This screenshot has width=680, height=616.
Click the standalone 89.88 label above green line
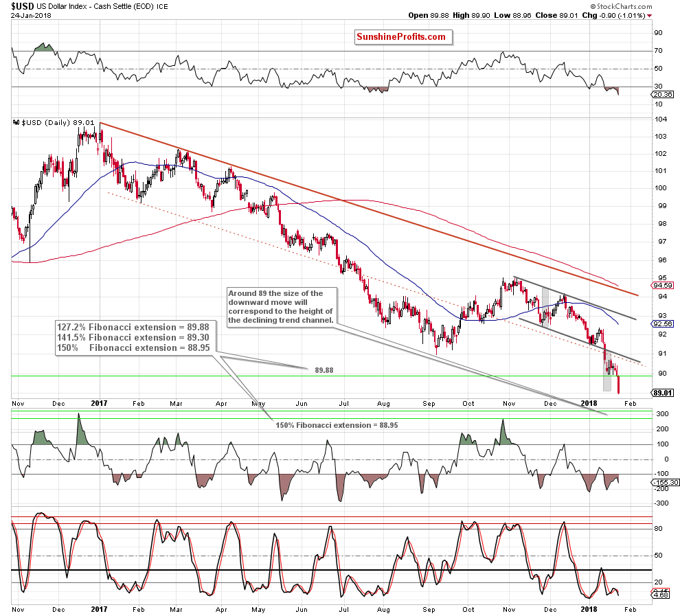point(324,370)
